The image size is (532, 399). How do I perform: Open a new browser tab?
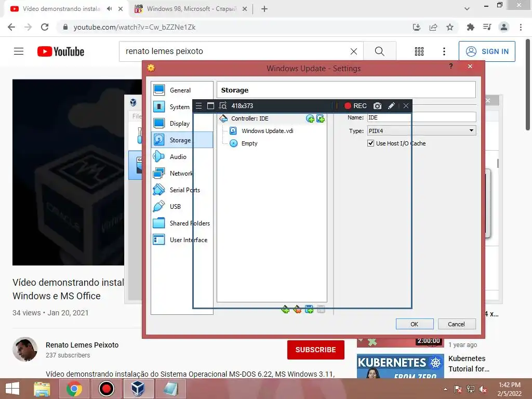pos(264,9)
